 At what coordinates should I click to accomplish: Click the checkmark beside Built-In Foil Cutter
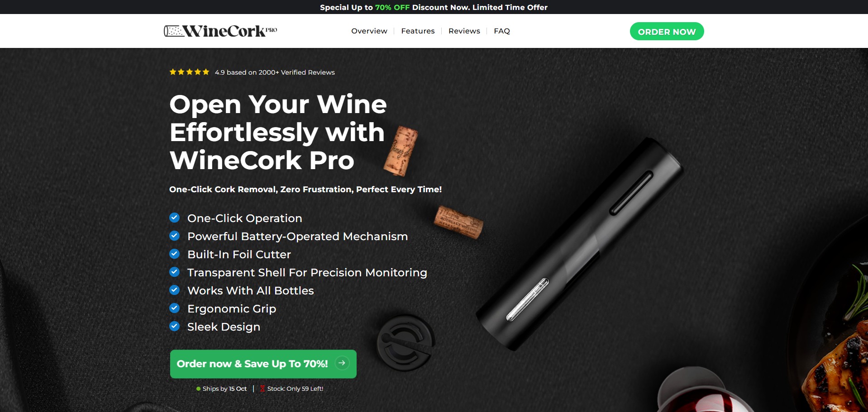[x=175, y=254]
